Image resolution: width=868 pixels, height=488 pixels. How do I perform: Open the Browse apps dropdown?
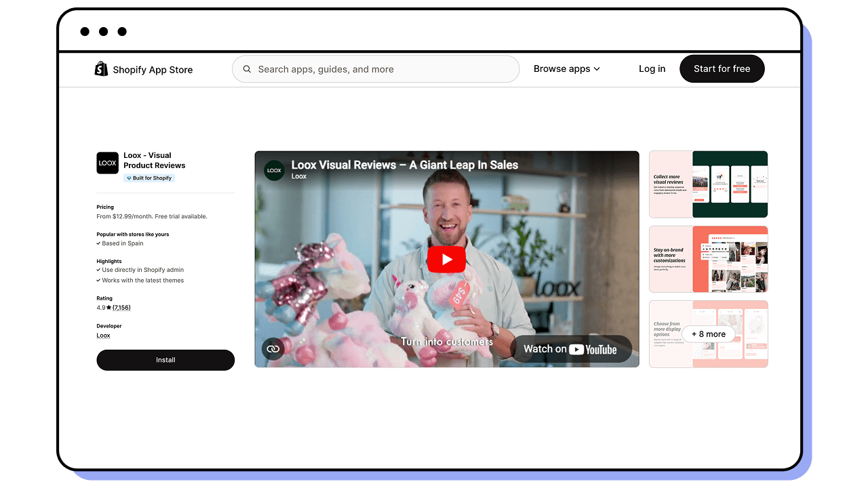[566, 68]
